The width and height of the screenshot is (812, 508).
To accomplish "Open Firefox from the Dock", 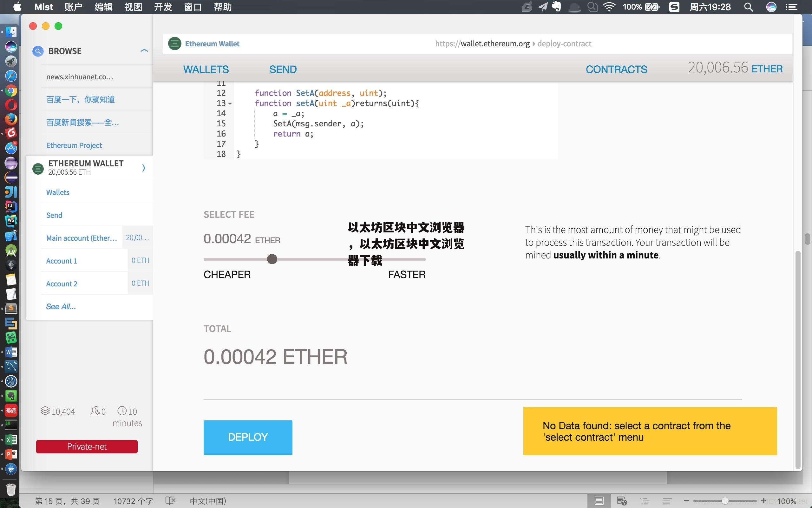I will tap(11, 119).
